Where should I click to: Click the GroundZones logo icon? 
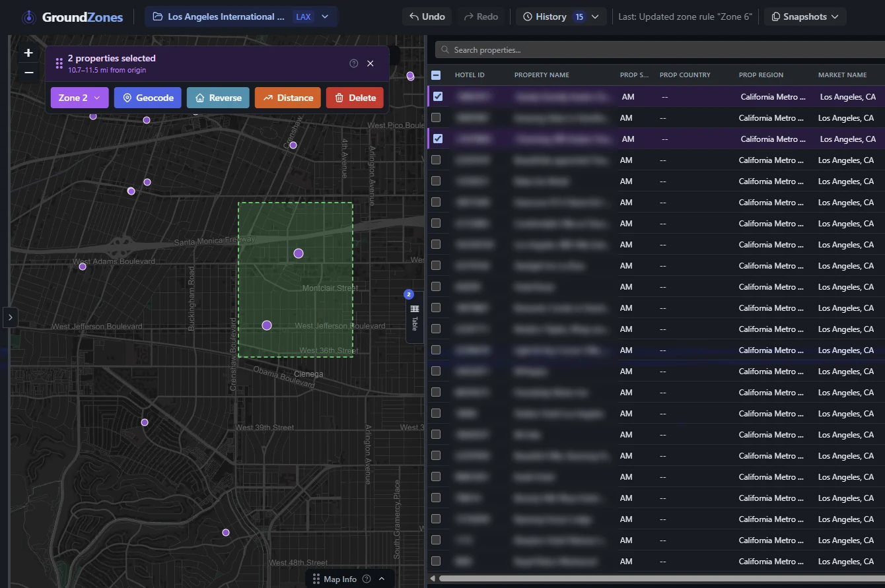(x=28, y=16)
